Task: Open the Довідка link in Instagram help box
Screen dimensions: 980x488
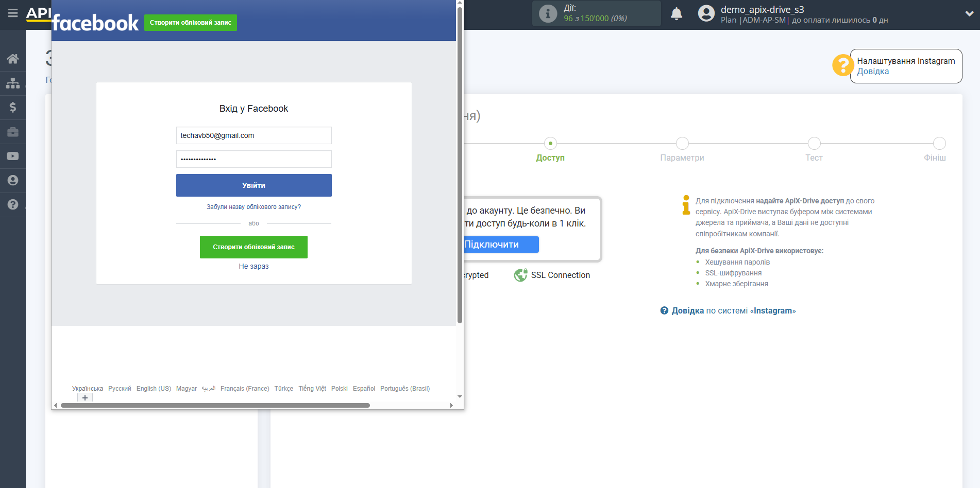Action: coord(873,72)
